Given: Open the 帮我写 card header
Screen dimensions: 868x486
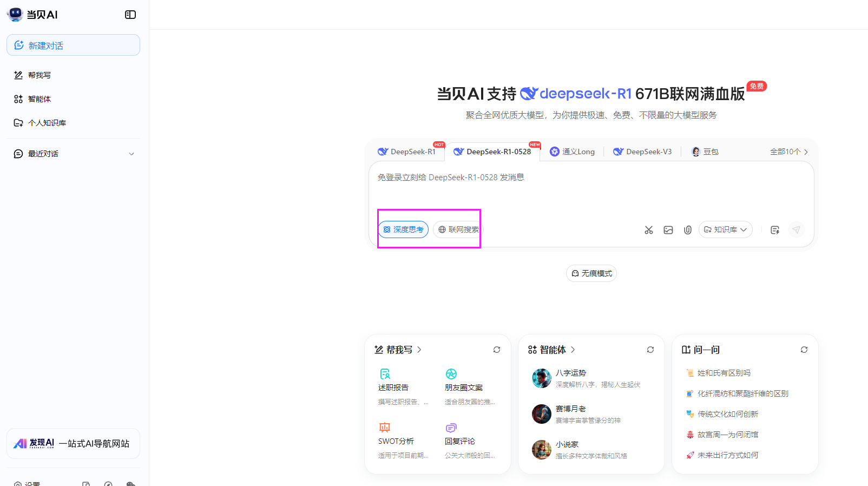Looking at the screenshot, I should point(398,350).
